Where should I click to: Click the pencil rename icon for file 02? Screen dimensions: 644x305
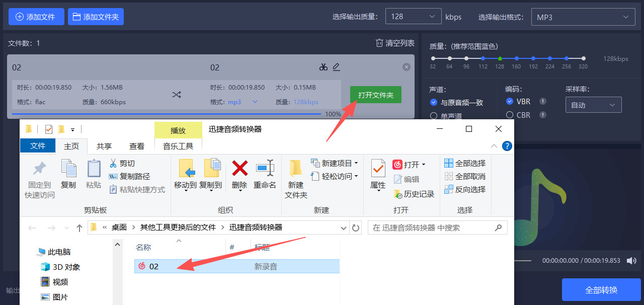coord(337,67)
